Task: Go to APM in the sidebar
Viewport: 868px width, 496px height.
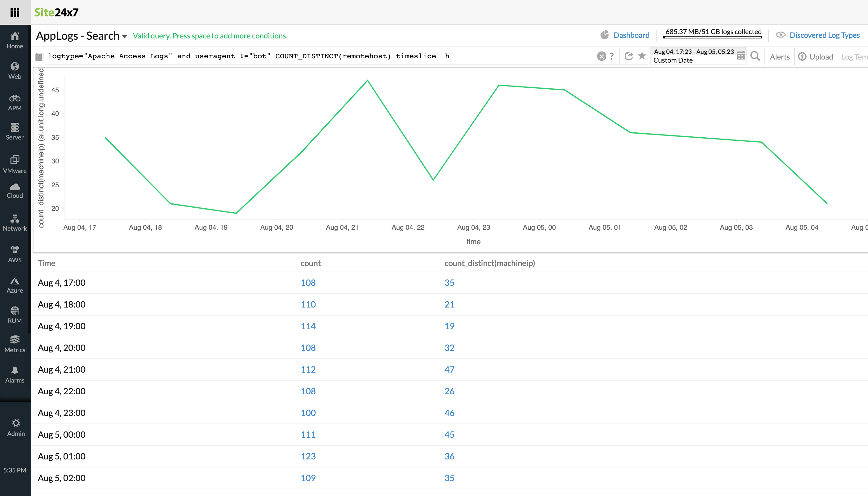Action: 15,103
